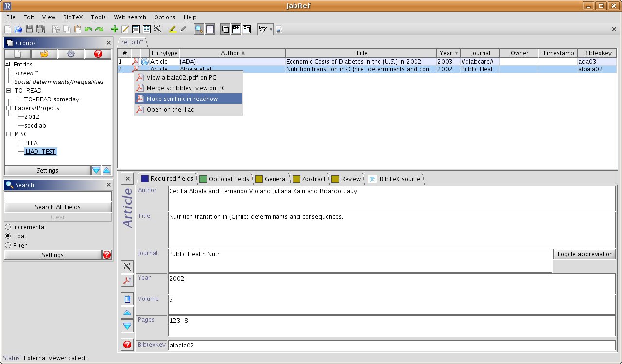Screen dimensions: 622x364
Task: Sort by the Year column header
Action: [x=449, y=53]
